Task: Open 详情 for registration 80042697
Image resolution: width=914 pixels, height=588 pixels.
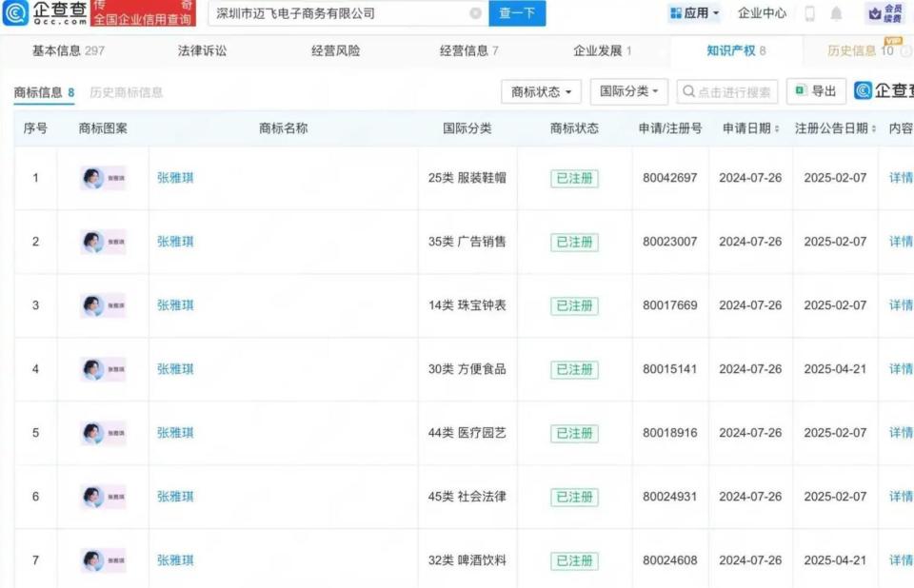Action: point(902,178)
